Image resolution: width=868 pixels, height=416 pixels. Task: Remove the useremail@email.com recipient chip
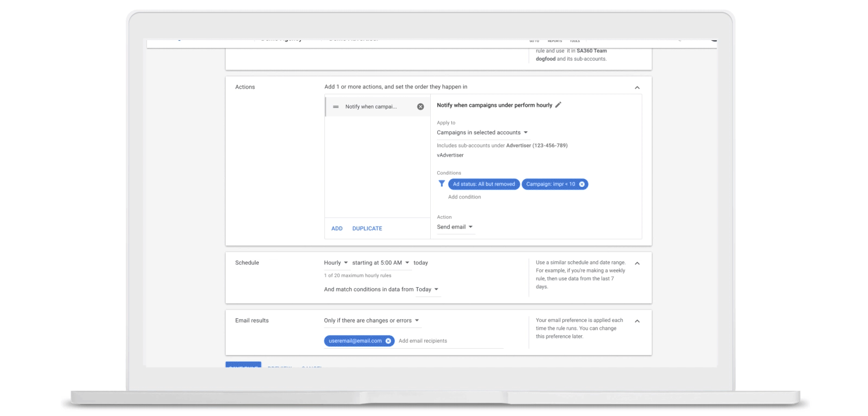click(x=388, y=341)
